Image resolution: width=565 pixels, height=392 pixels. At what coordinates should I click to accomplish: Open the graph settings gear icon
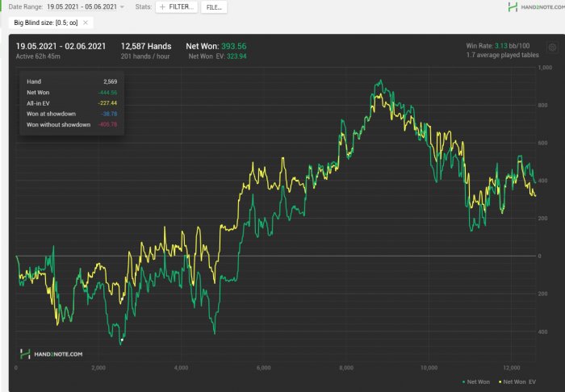coord(552,48)
